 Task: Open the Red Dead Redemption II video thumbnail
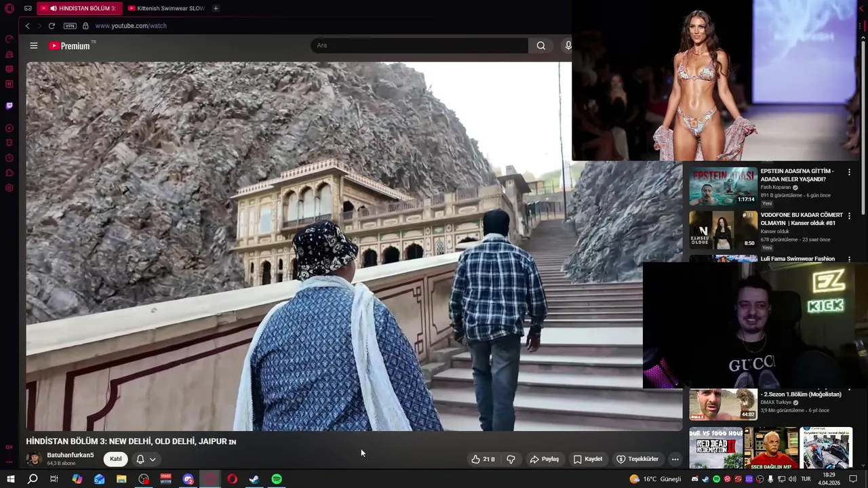716,447
